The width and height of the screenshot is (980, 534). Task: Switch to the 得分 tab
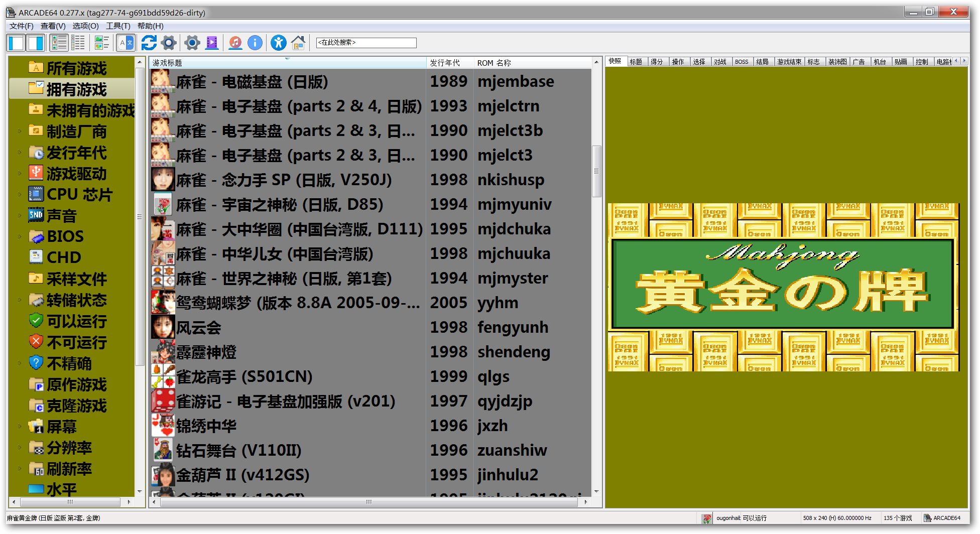point(657,62)
